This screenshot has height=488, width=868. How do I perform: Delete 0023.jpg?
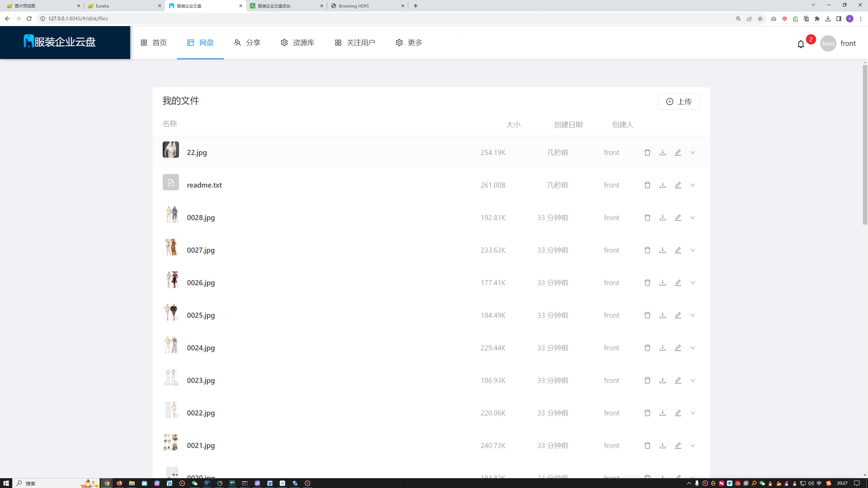[x=647, y=380]
